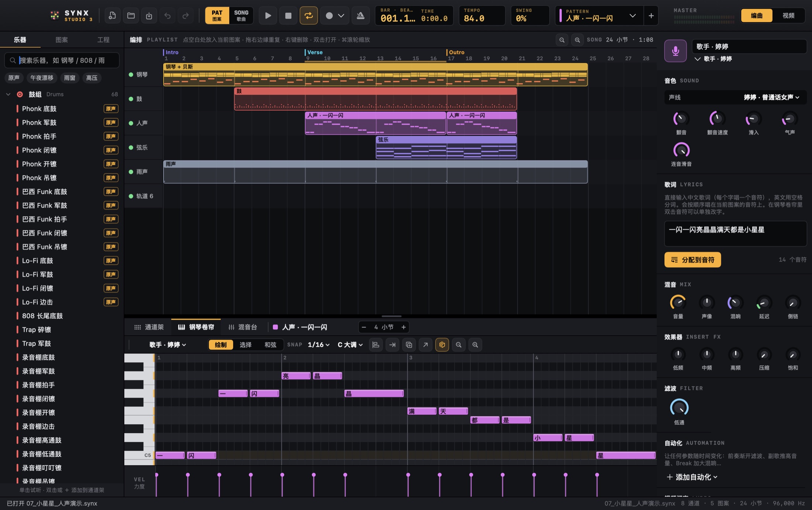Click the new file icon

pyautogui.click(x=112, y=16)
